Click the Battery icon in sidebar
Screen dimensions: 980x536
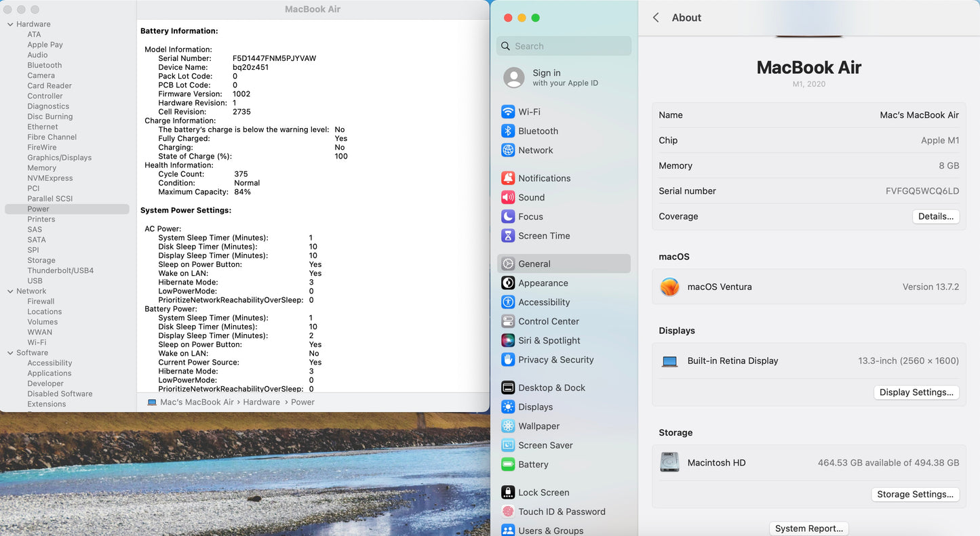507,465
